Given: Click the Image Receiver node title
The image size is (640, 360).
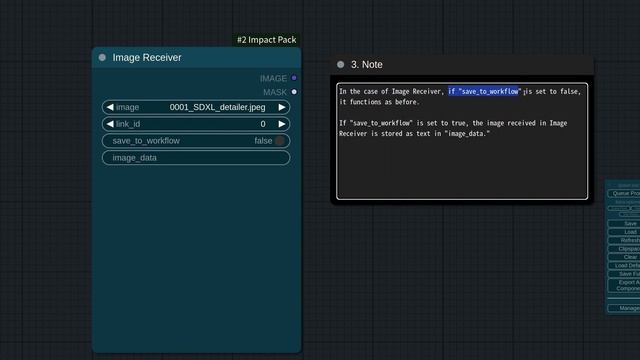Looking at the screenshot, I should pos(147,58).
